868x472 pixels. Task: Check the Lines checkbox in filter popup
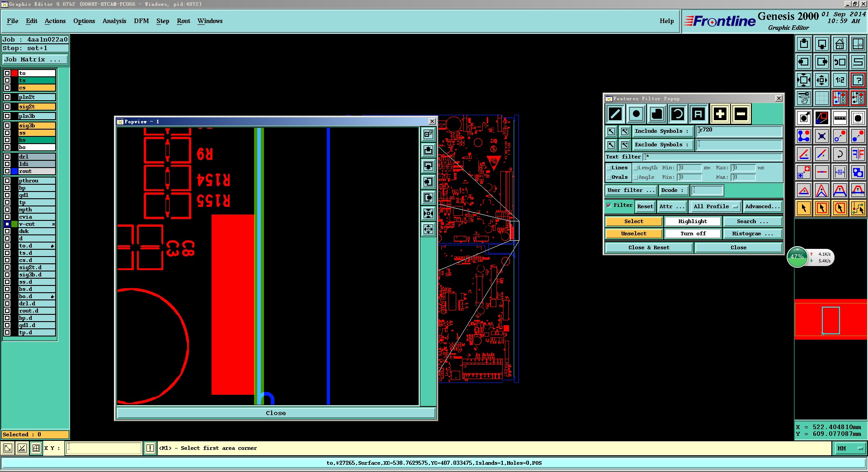coord(609,168)
